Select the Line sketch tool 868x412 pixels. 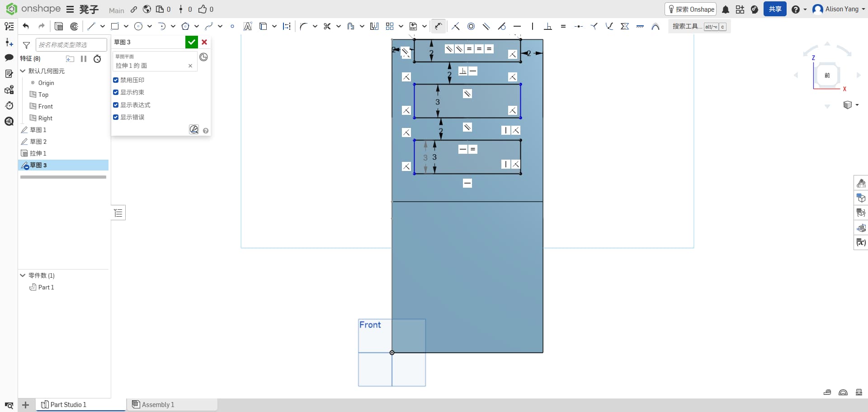click(x=91, y=26)
